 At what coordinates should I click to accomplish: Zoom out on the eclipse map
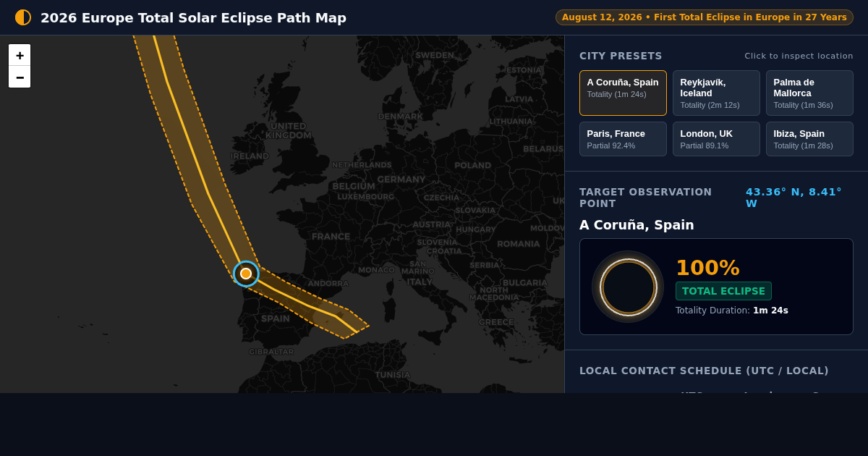pos(20,77)
